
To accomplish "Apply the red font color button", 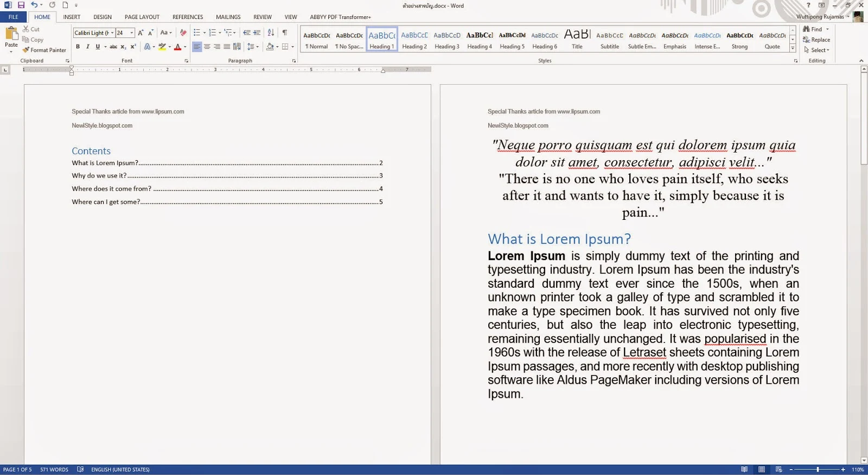I will [x=177, y=47].
